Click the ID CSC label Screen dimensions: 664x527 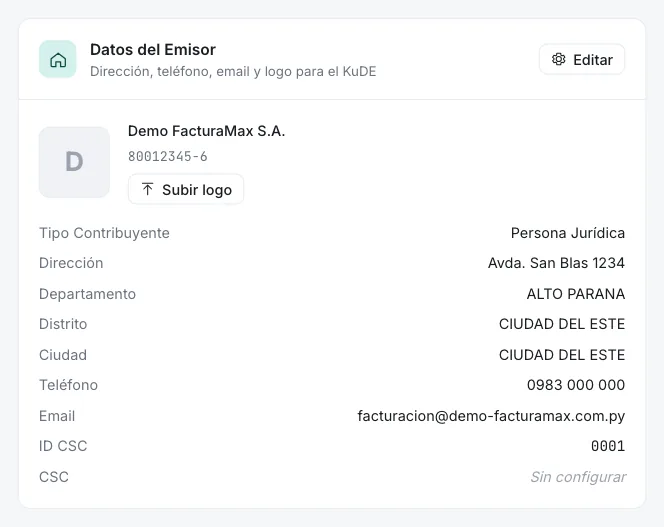63,446
